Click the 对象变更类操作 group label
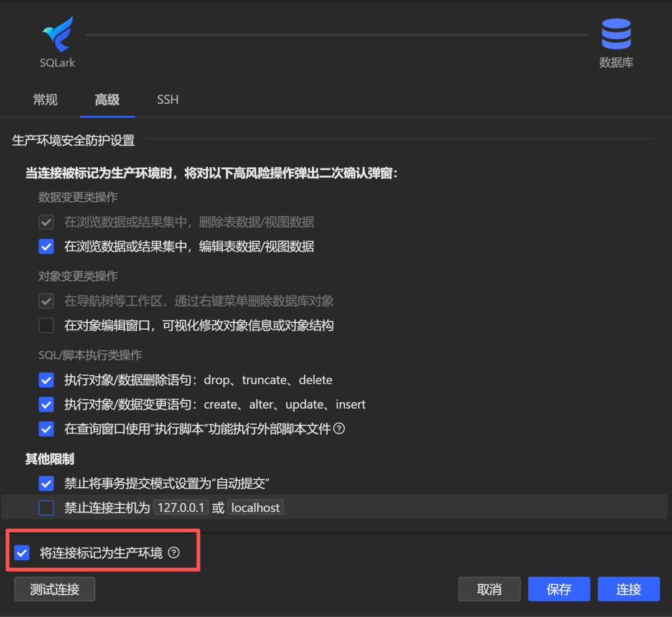The width and height of the screenshot is (672, 617). click(x=78, y=276)
